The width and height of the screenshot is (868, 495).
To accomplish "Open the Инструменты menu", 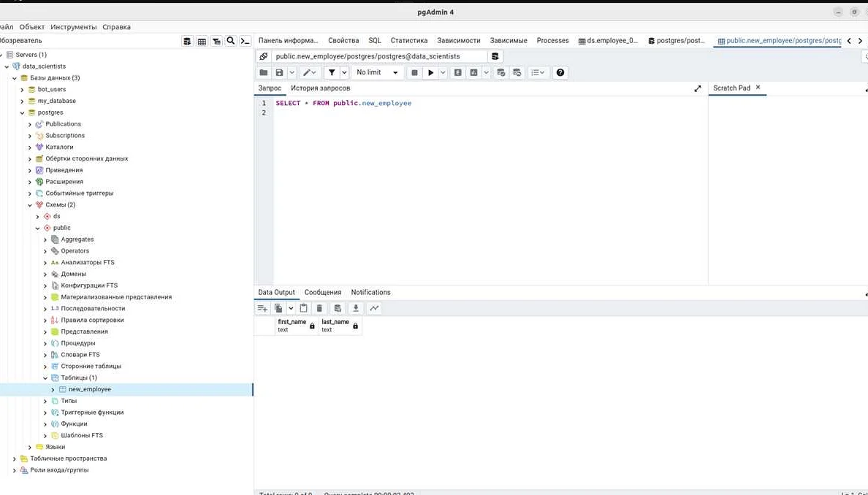I will 74,26.
